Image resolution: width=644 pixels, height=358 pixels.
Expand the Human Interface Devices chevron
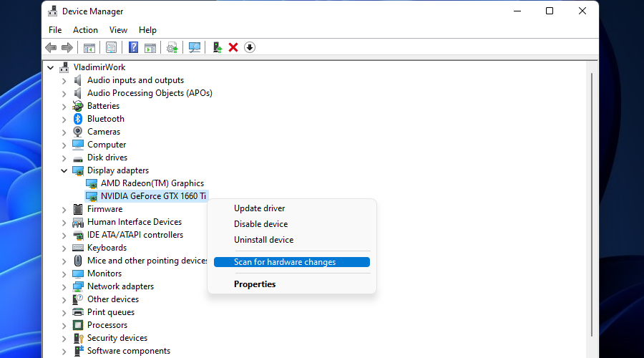coord(64,223)
